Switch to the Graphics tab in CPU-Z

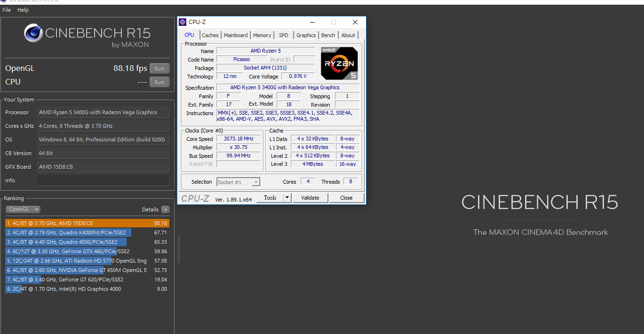click(306, 35)
